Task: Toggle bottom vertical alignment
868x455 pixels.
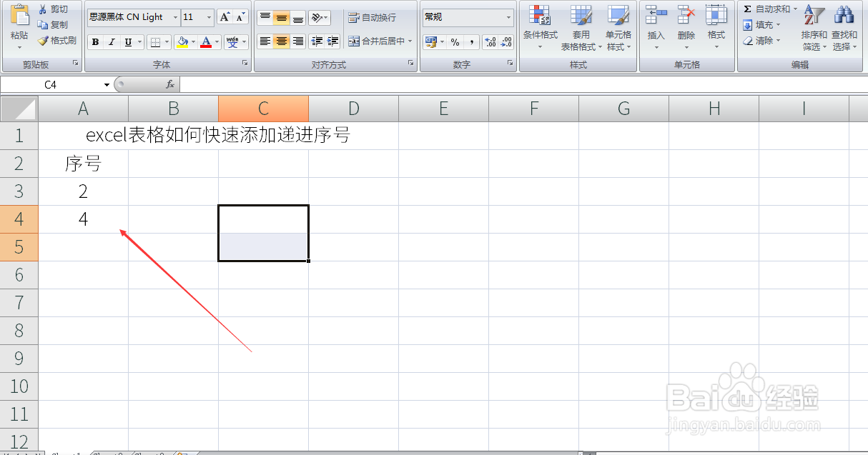Action: (x=297, y=17)
